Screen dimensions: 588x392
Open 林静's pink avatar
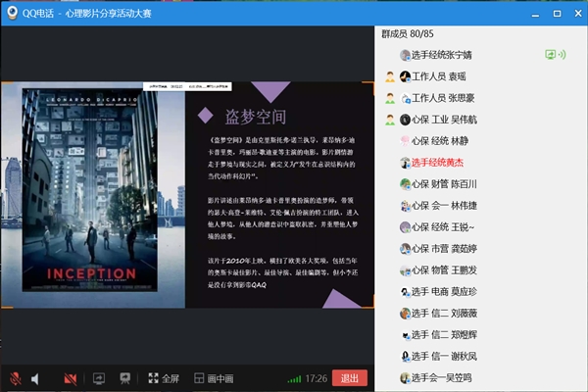point(405,141)
